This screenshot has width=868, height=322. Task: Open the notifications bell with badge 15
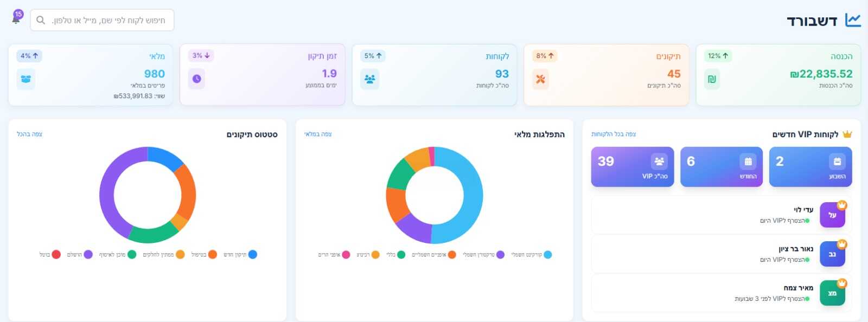[16, 19]
